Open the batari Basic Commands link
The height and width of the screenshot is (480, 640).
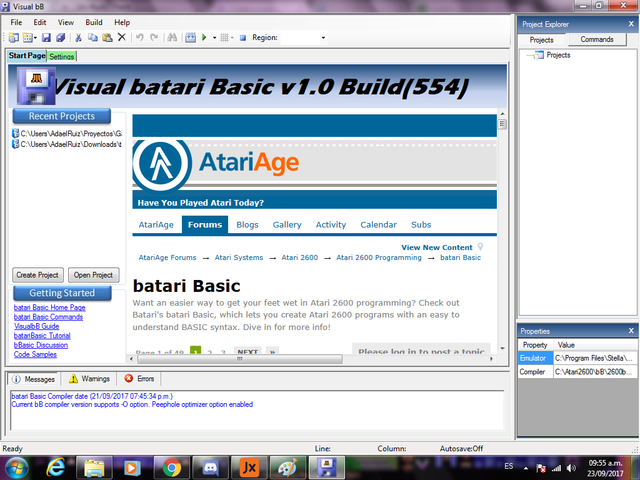click(x=49, y=317)
